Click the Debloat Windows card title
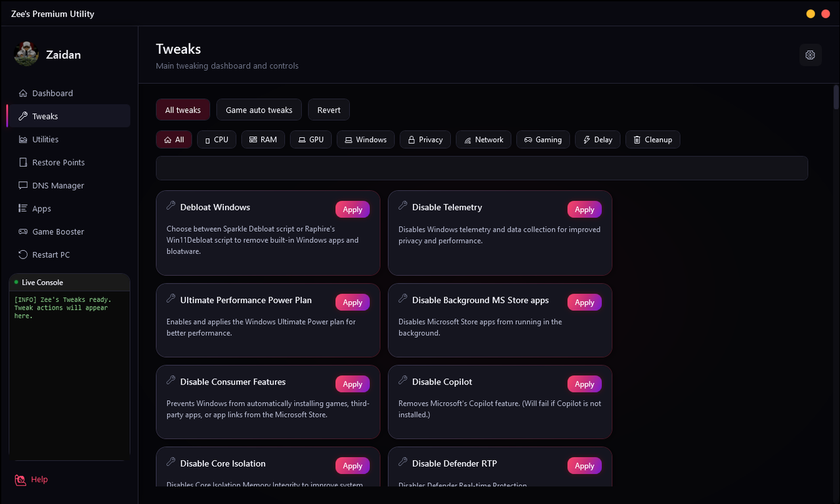Image resolution: width=840 pixels, height=504 pixels. pos(215,207)
